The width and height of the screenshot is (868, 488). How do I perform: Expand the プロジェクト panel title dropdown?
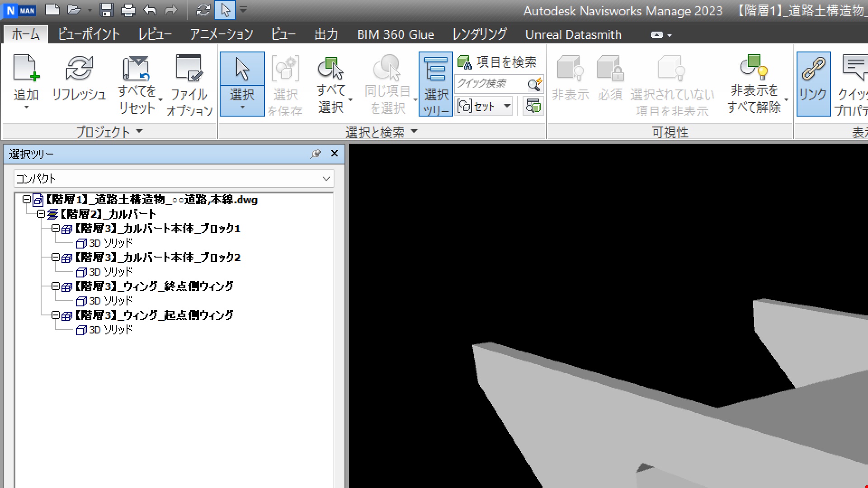point(139,131)
